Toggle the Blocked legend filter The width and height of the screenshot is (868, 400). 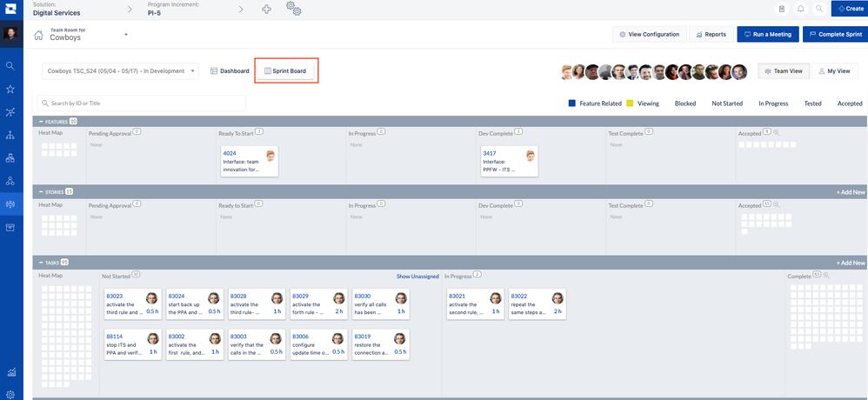pos(684,103)
